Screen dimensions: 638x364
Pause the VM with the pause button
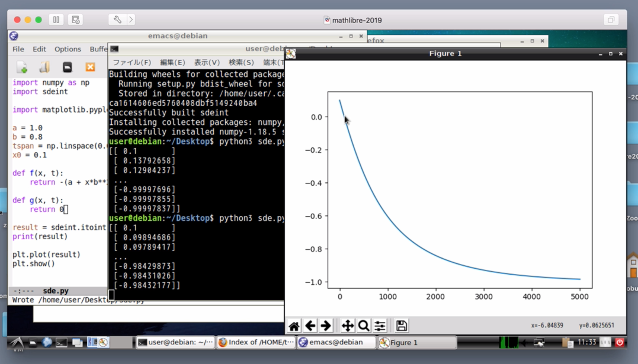click(56, 20)
